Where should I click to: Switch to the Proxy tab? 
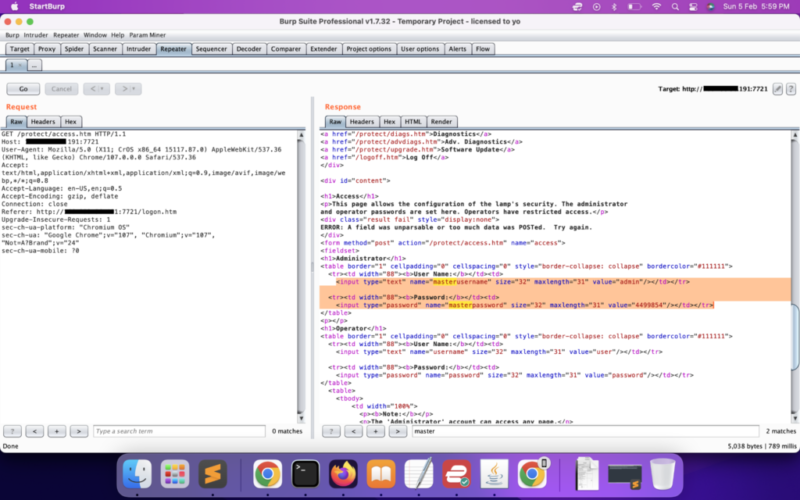pos(46,49)
